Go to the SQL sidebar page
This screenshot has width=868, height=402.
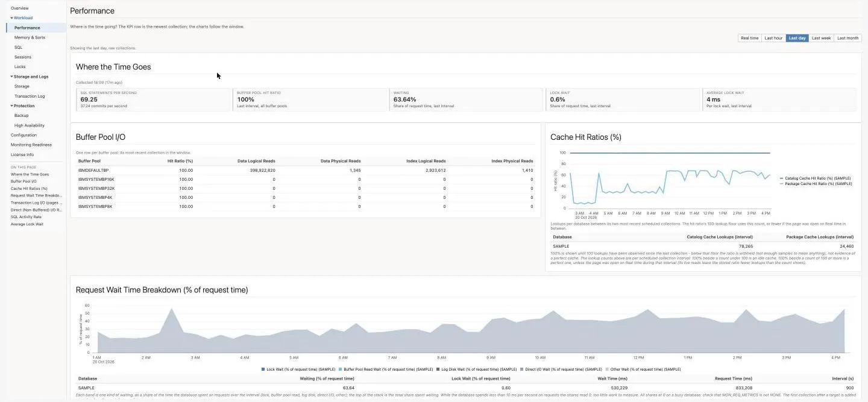pyautogui.click(x=18, y=47)
